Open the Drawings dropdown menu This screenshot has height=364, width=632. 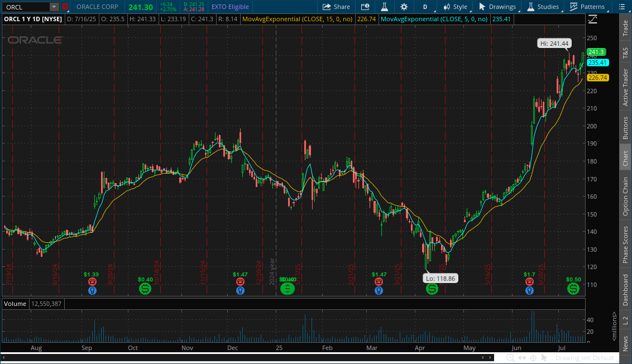[498, 7]
